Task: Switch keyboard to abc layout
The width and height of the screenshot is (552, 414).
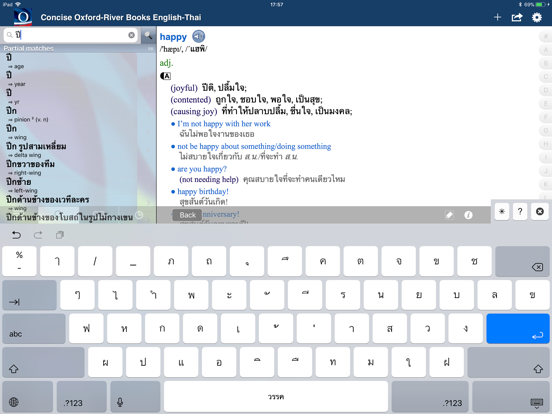Action: click(34, 328)
